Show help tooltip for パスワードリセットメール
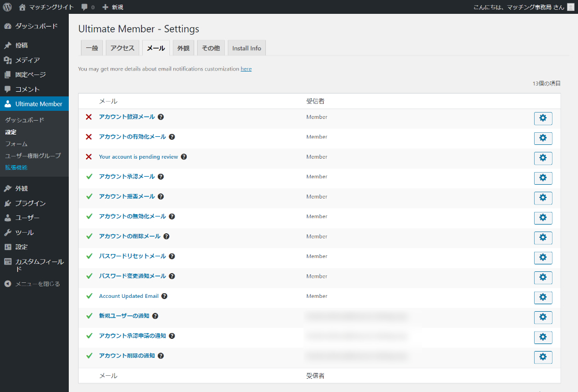This screenshot has width=578, height=392. click(172, 256)
